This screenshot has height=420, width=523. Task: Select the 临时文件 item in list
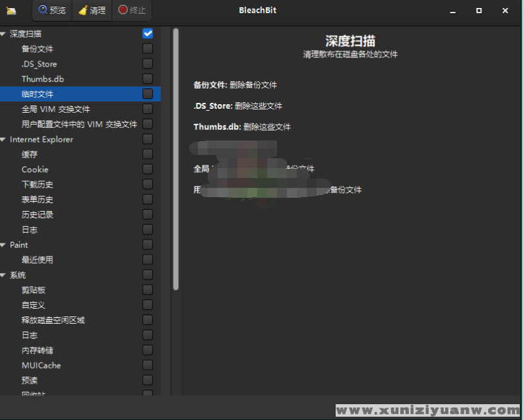coord(38,94)
